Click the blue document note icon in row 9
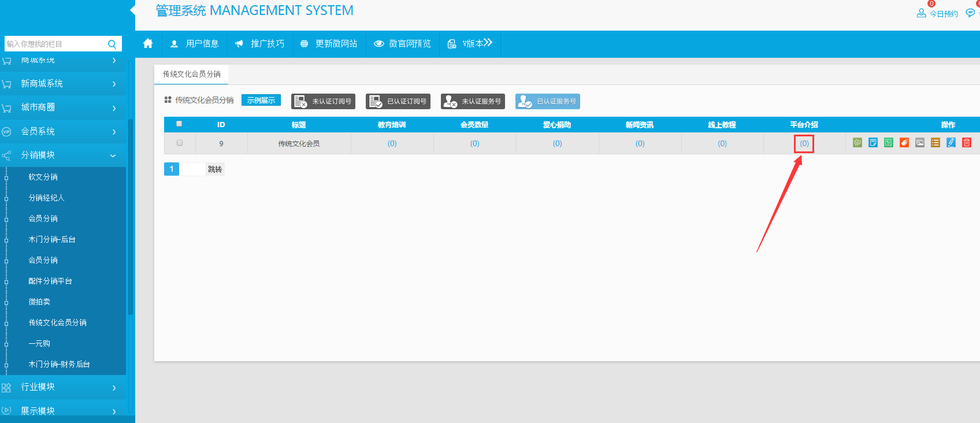The image size is (980, 423). pyautogui.click(x=873, y=143)
